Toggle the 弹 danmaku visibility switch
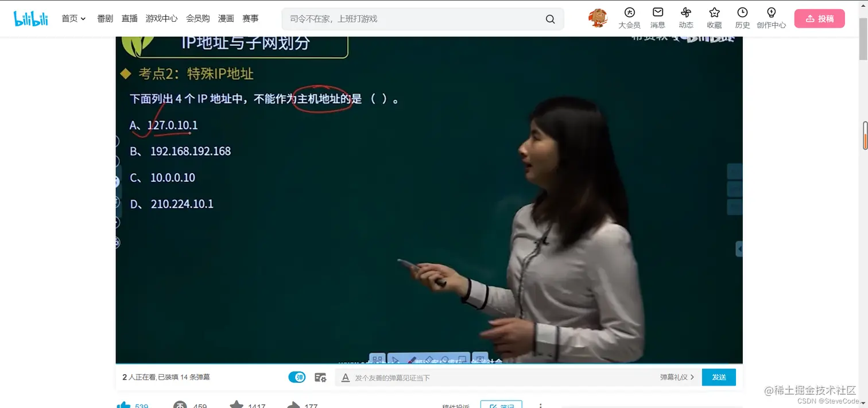Image resolution: width=868 pixels, height=408 pixels. tap(297, 377)
